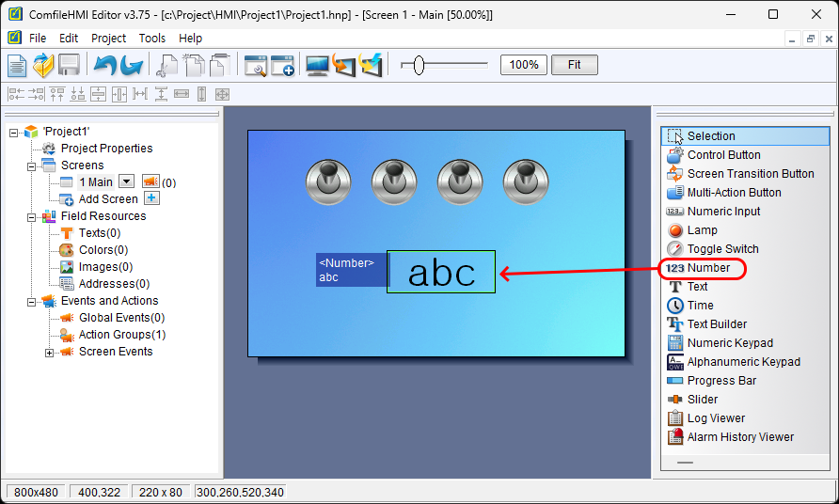Image resolution: width=839 pixels, height=504 pixels.
Task: Open the Tools menu
Action: [x=152, y=39]
